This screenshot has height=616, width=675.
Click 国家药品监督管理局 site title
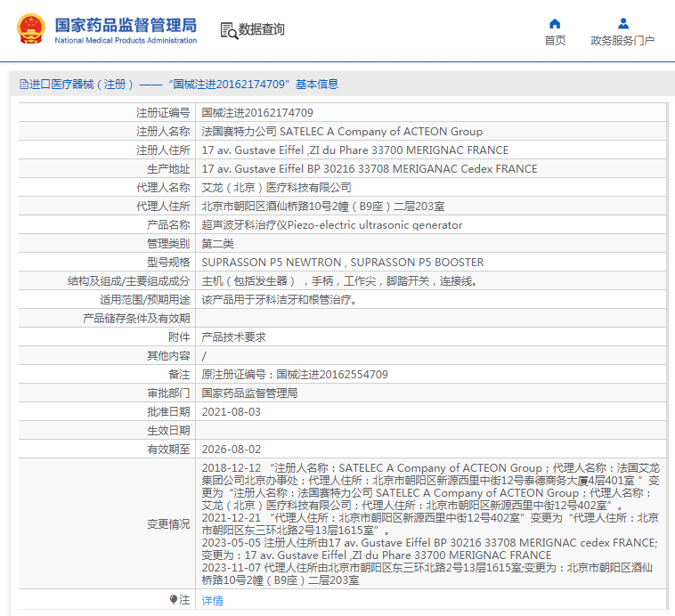[126, 26]
